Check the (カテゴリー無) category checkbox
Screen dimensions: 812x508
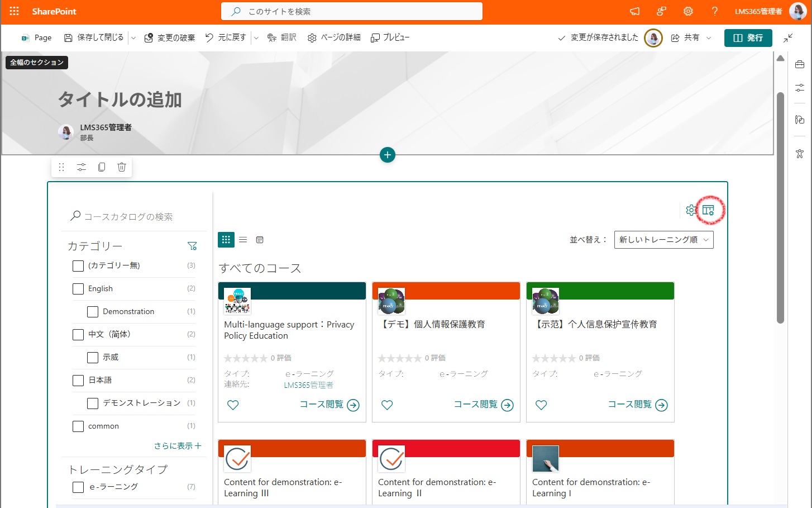(78, 266)
